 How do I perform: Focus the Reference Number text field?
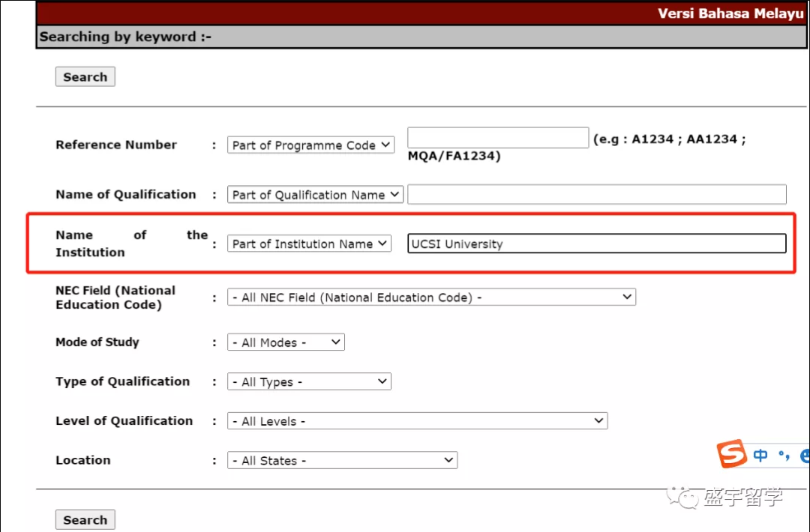point(498,138)
